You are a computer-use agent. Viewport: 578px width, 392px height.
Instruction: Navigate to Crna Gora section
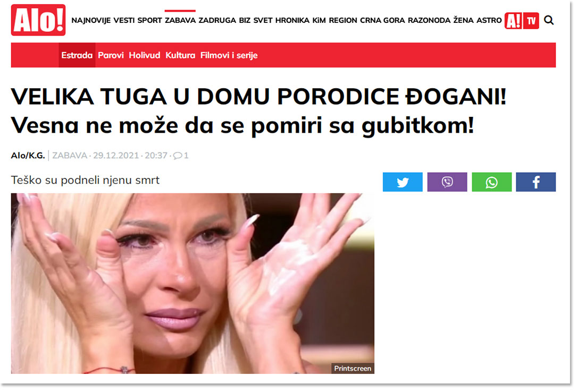(x=382, y=20)
